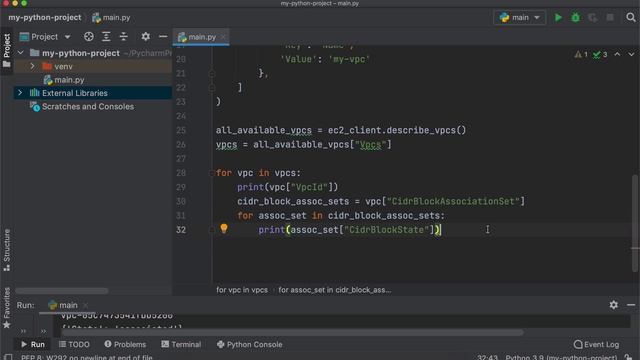640x360 pixels.
Task: Go to next highlighted error arrow
Action: (631, 54)
